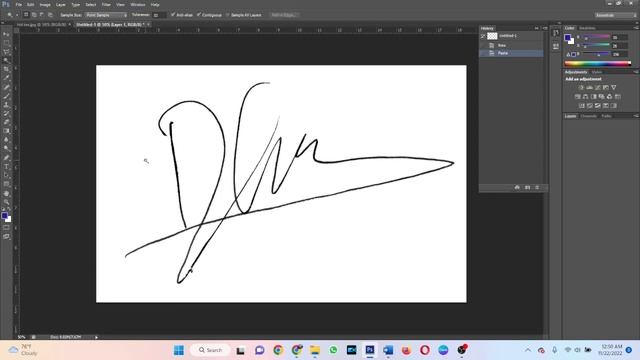Screen dimensions: 640x360
Task: Select the Dodge tool
Action: tap(6, 149)
